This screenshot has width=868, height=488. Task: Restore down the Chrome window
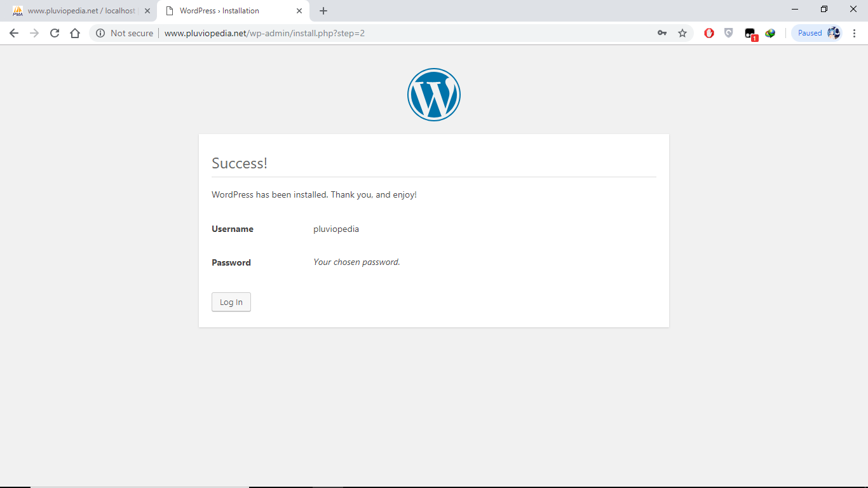pyautogui.click(x=824, y=10)
